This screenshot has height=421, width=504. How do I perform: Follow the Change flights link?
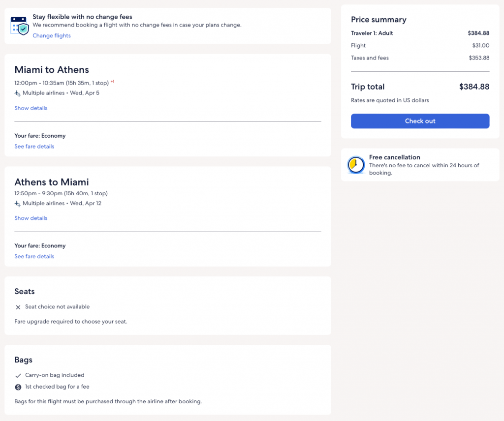tap(52, 36)
